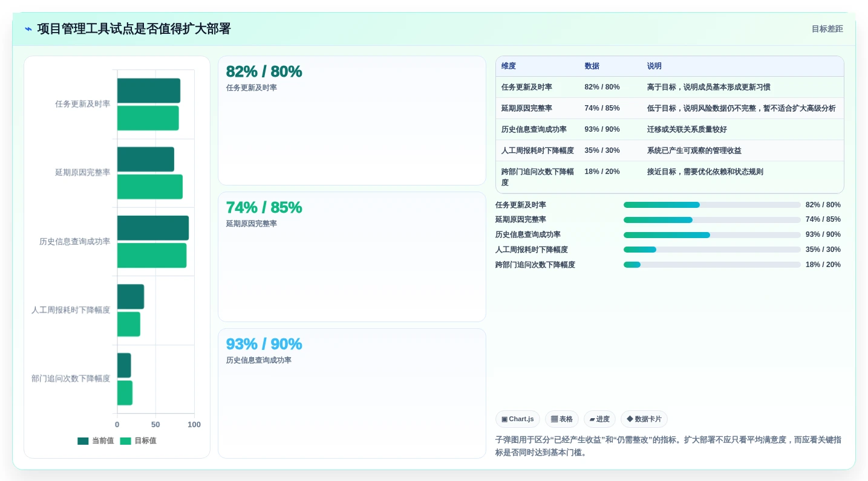The image size is (868, 481).
Task: Click the 延期原因完整率 progress bar
Action: 712,220
